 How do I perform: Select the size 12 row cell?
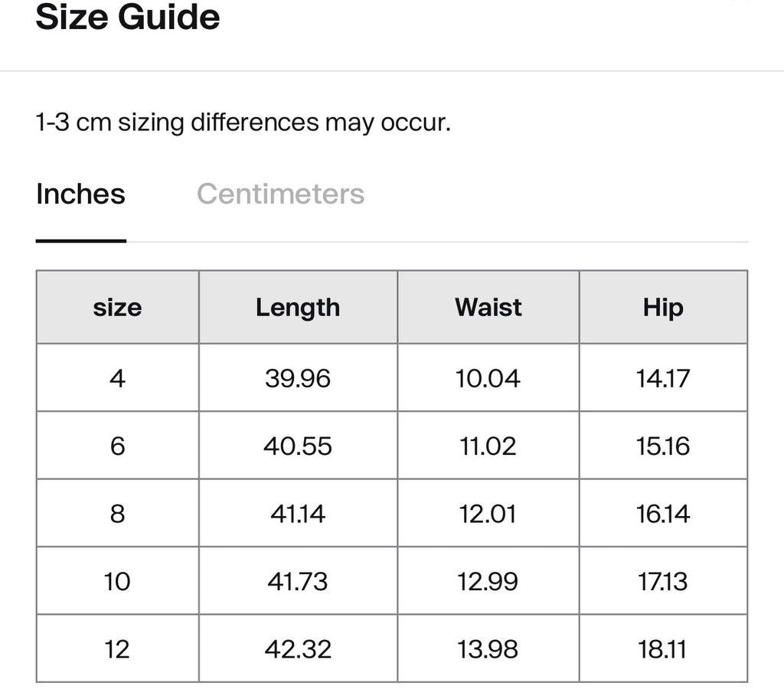(x=117, y=649)
